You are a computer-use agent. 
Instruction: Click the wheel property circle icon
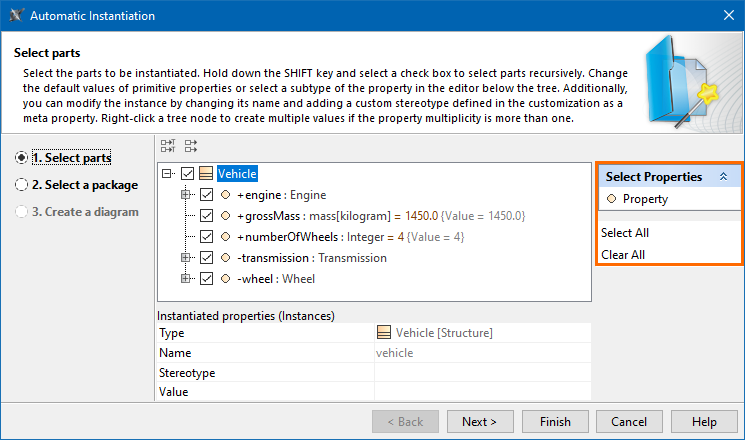(x=226, y=279)
